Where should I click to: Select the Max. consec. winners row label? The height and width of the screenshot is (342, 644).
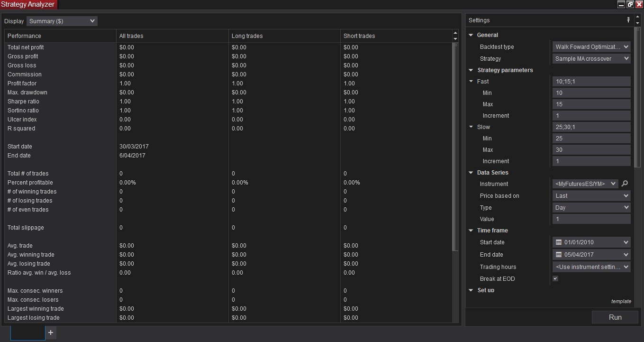click(35, 291)
